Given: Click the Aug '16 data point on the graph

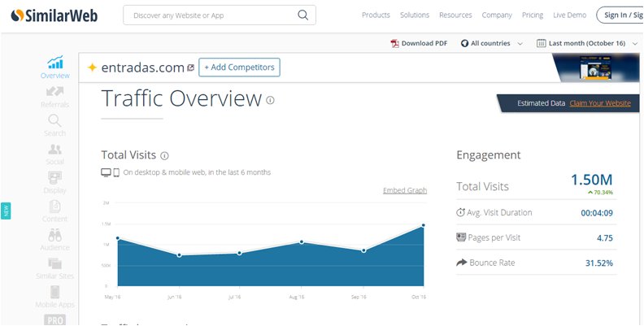Looking at the screenshot, I should (302, 241).
